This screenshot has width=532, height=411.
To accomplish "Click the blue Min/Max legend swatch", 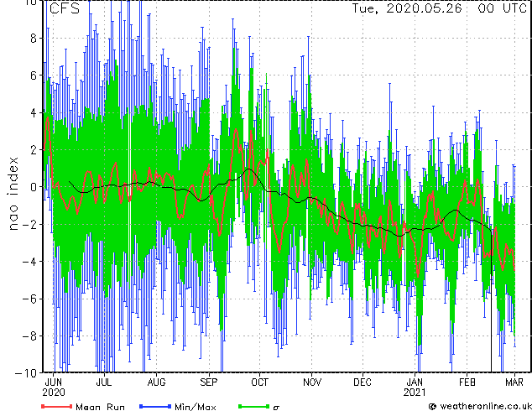I will coord(154,406).
